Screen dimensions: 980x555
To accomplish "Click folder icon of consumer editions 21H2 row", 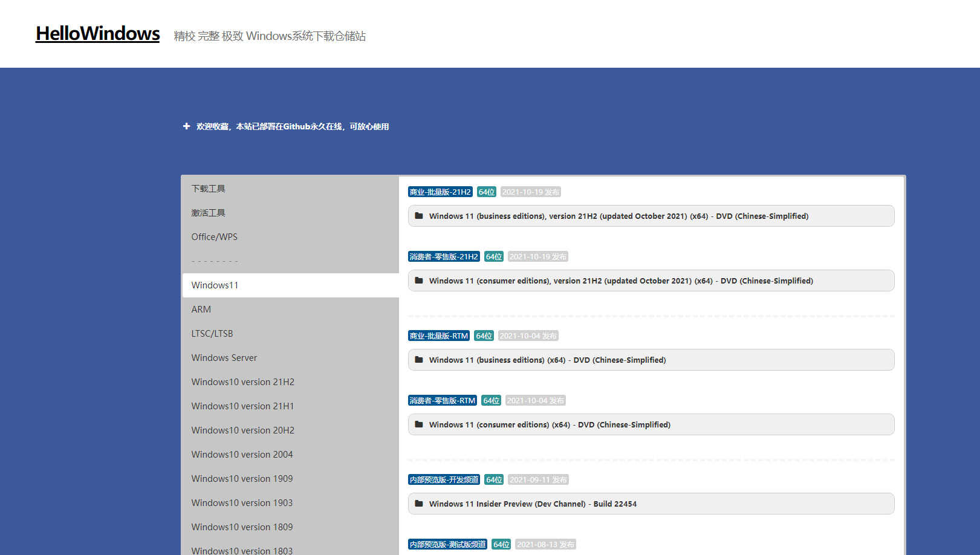I will pyautogui.click(x=419, y=281).
